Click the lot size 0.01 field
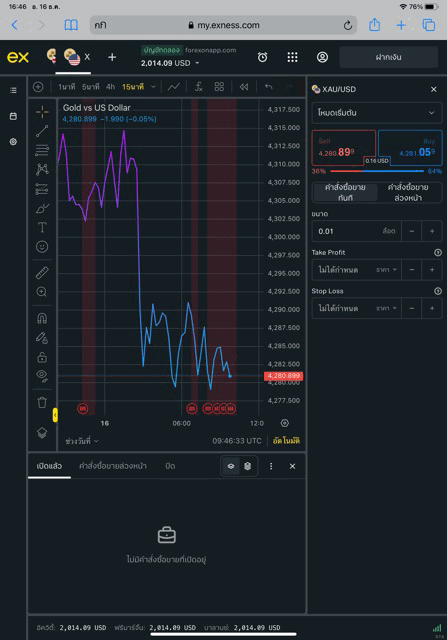Image resolution: width=447 pixels, height=640 pixels. (357, 231)
